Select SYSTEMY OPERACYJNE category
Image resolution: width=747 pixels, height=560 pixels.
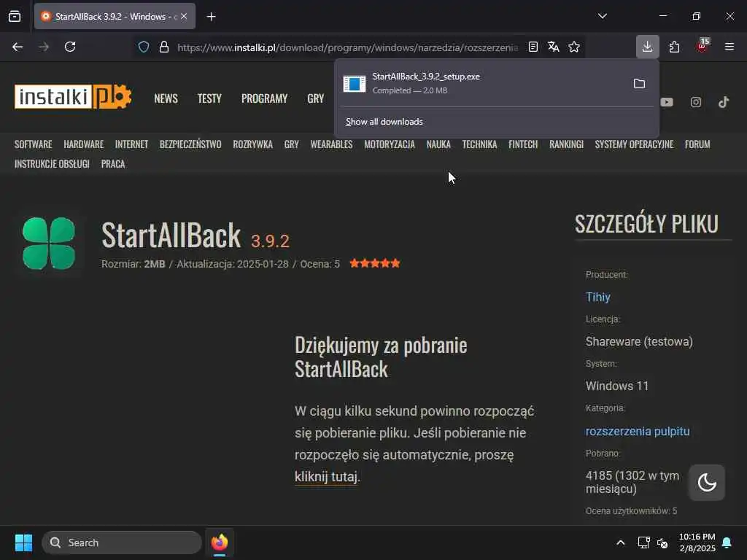click(x=634, y=144)
